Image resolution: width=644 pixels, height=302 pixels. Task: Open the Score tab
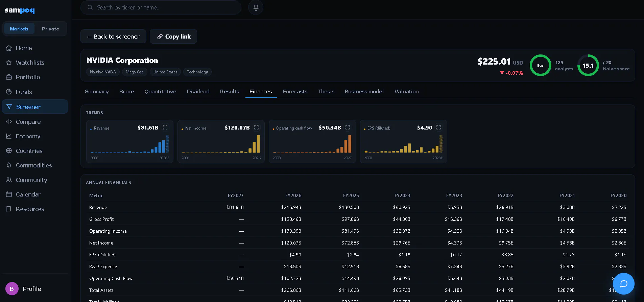127,92
